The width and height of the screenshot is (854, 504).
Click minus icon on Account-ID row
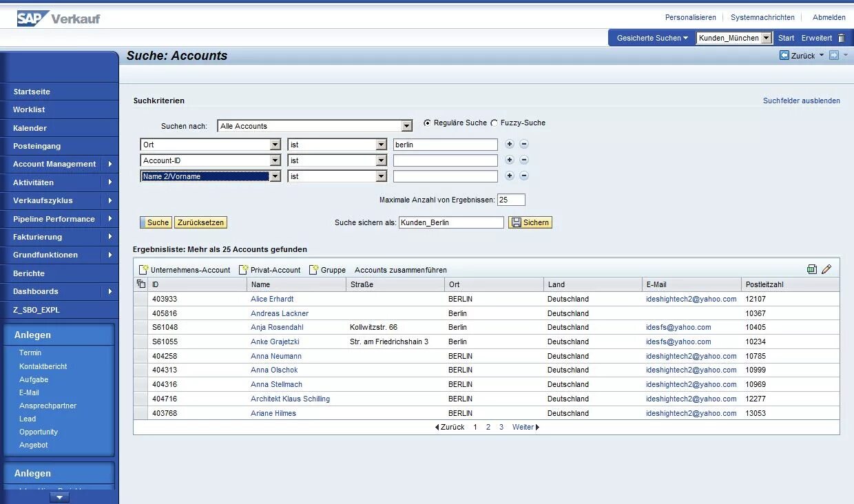coord(523,160)
